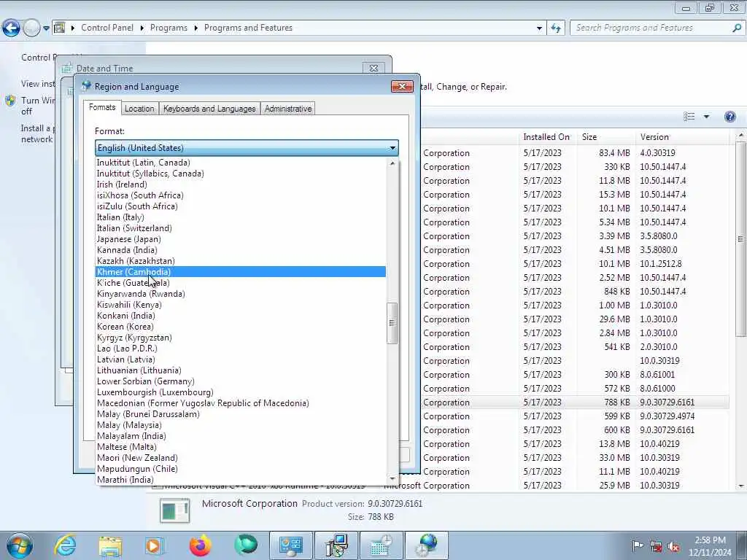
Task: Click the muted volume tray icon
Action: click(x=673, y=545)
